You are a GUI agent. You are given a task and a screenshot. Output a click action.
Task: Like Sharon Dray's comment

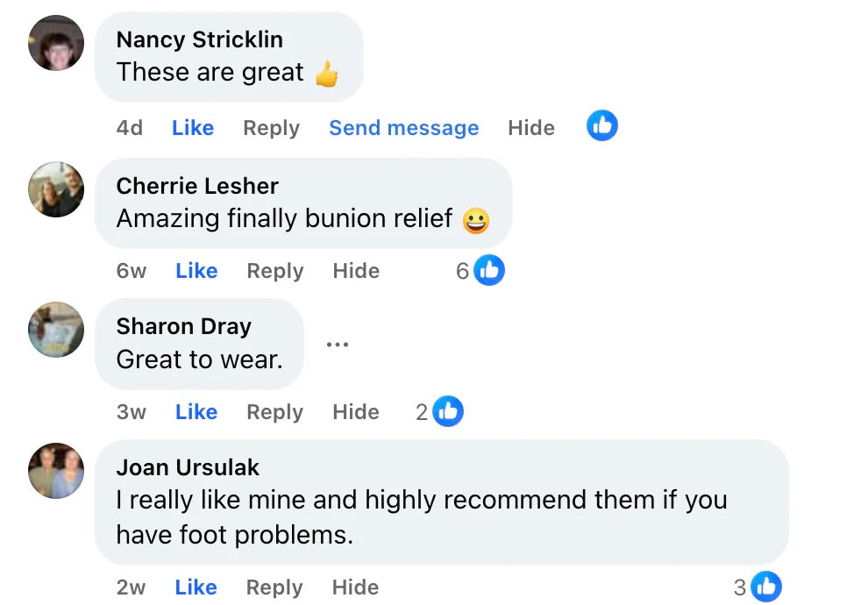(196, 412)
